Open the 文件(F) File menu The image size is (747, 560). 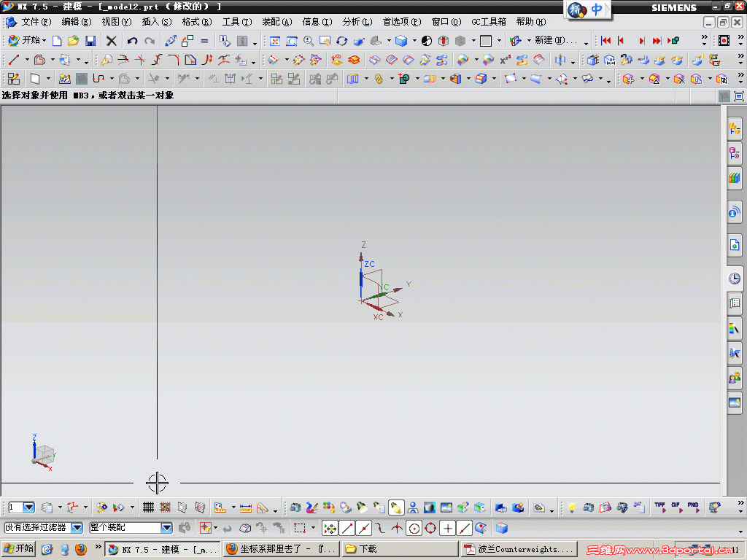pos(36,22)
